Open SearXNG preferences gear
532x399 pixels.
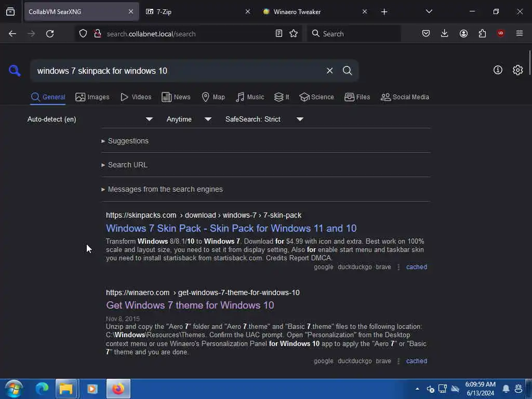pyautogui.click(x=518, y=70)
